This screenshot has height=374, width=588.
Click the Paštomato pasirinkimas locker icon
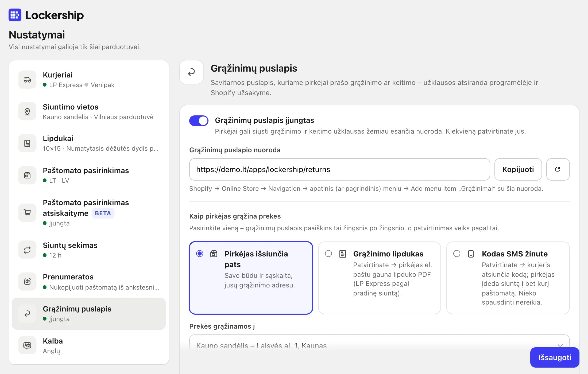point(27,175)
